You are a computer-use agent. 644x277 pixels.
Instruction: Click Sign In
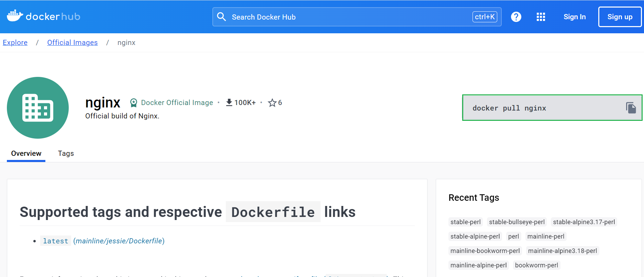[575, 17]
